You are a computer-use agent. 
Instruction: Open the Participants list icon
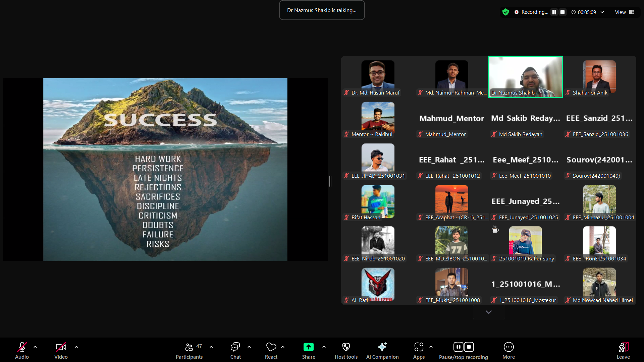(189, 347)
